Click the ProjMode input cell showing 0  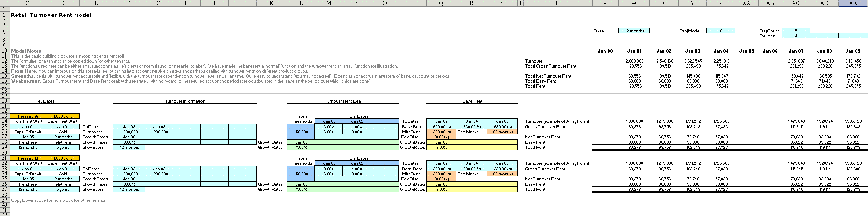(721, 31)
